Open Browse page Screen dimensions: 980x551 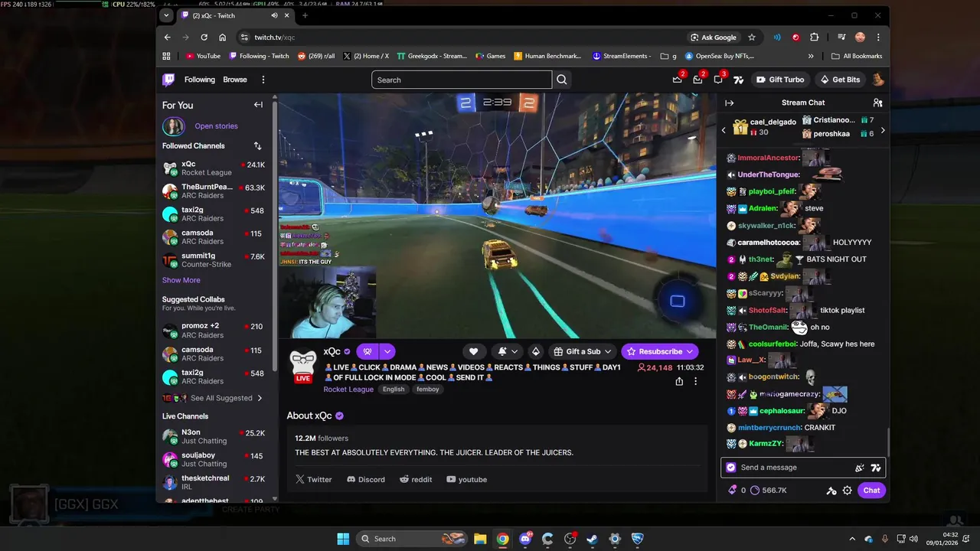click(x=235, y=80)
